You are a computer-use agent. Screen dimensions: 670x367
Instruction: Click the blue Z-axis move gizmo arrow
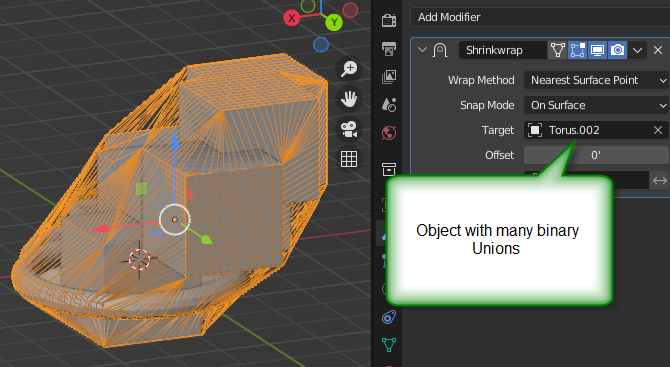[x=175, y=141]
